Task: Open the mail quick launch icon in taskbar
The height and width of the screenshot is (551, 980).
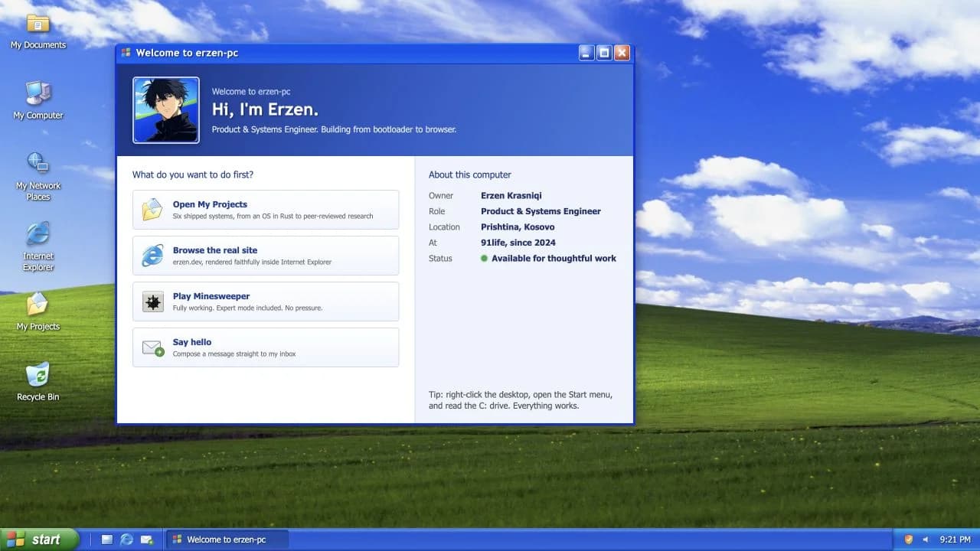Action: [147, 540]
